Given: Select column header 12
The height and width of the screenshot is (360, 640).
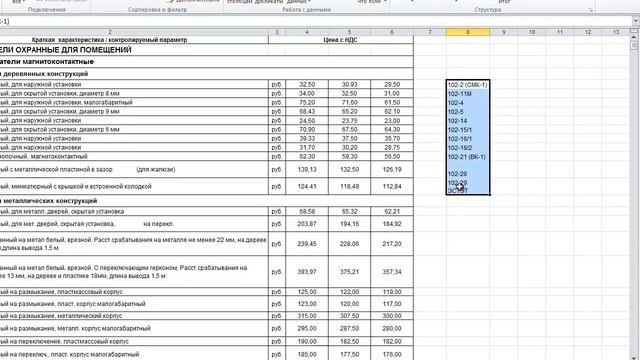Looking at the screenshot, I should (588, 32).
